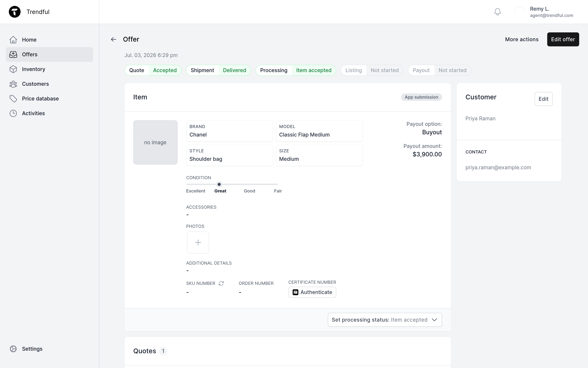This screenshot has width=588, height=368.
Task: Click the Home house icon
Action: (13, 40)
